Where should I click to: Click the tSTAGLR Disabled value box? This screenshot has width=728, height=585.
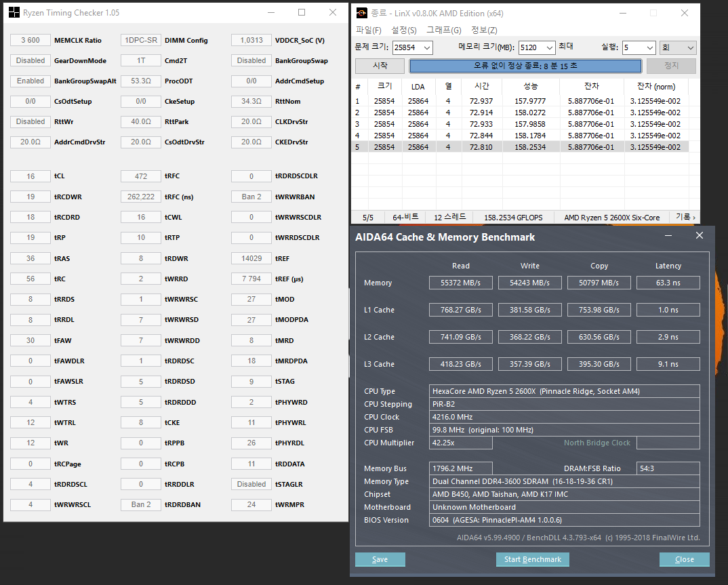tap(251, 484)
